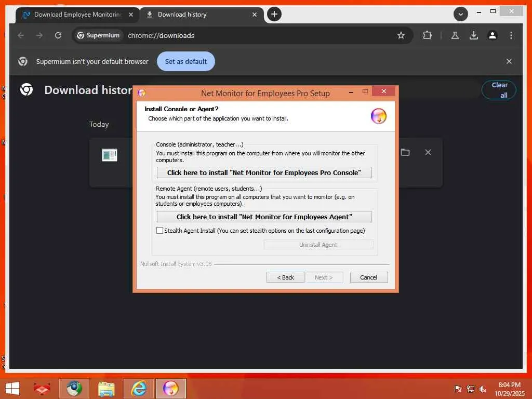The height and width of the screenshot is (399, 532).
Task: Open the tab search dropdown
Action: pyautogui.click(x=461, y=14)
